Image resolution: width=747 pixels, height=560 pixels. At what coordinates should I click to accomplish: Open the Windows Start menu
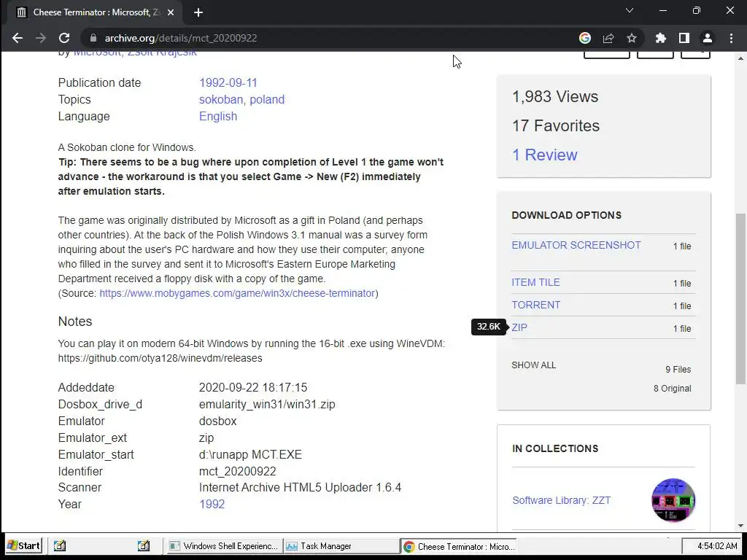point(24,545)
